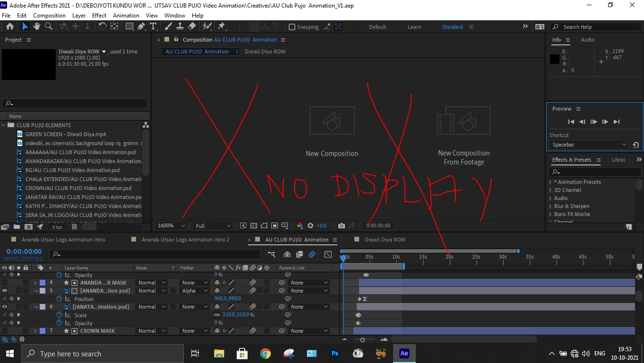Play the preview with Play/Stop button
644x363 pixels.
coord(593,121)
